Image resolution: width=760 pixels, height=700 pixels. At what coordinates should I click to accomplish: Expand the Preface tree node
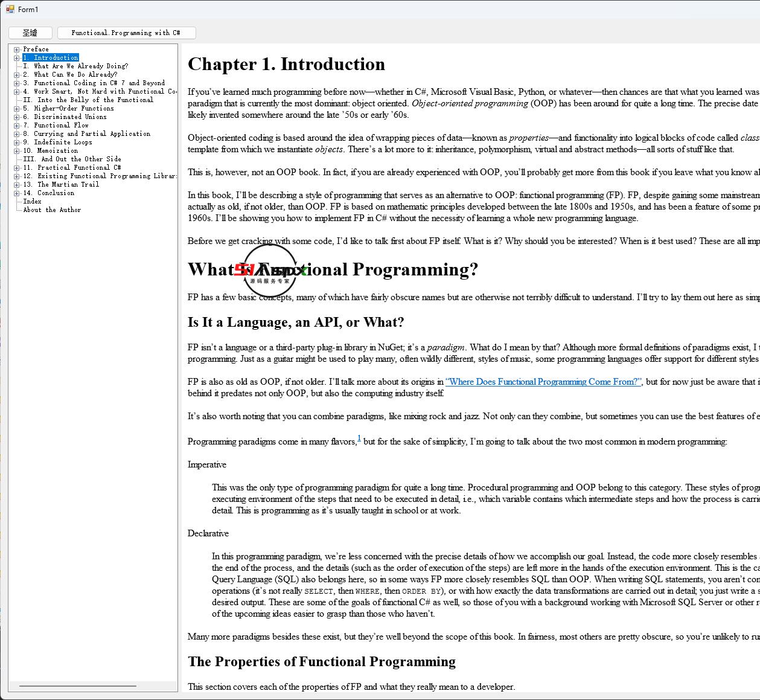pyautogui.click(x=17, y=50)
